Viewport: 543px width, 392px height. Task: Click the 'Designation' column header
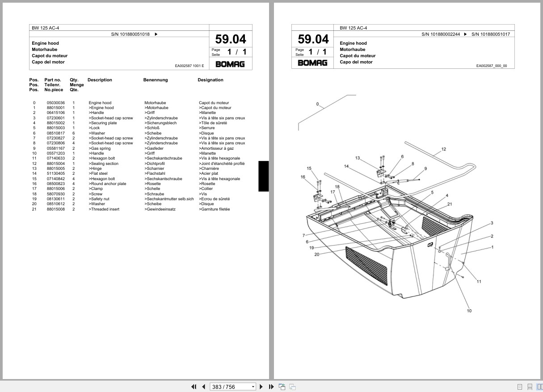tap(210, 80)
